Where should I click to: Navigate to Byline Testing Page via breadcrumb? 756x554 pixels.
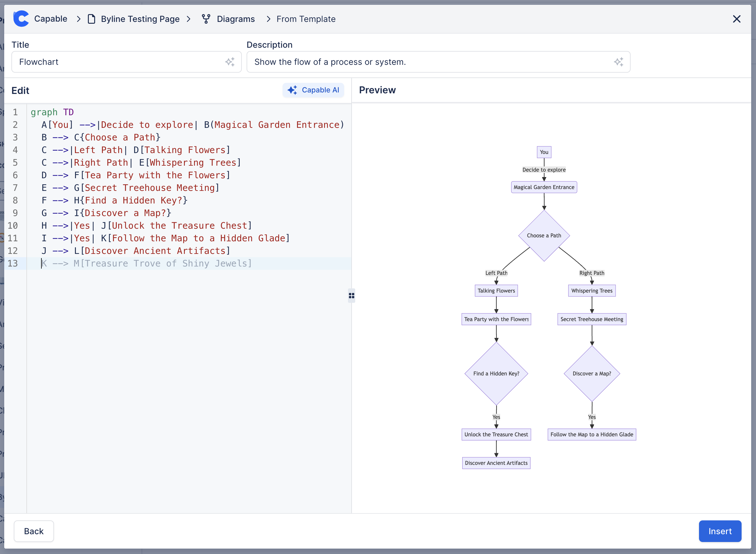click(140, 19)
